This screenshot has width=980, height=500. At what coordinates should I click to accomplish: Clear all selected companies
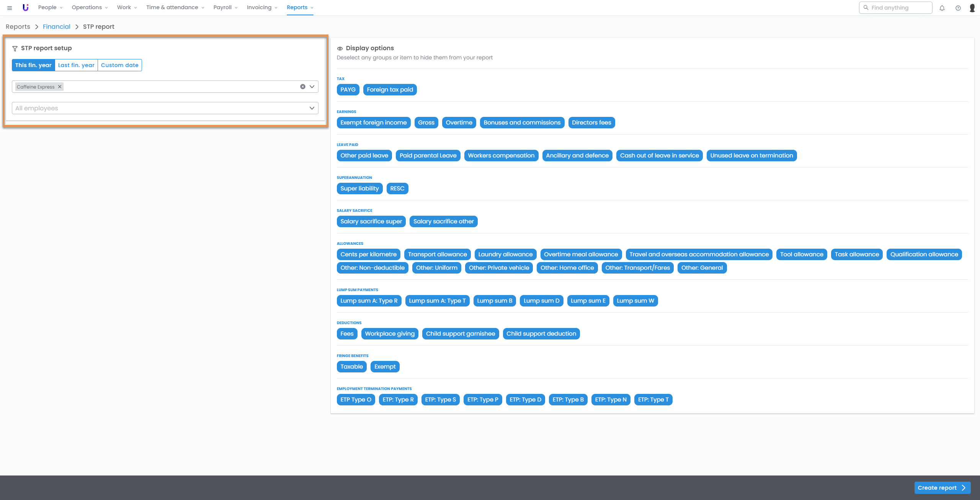[x=302, y=87]
